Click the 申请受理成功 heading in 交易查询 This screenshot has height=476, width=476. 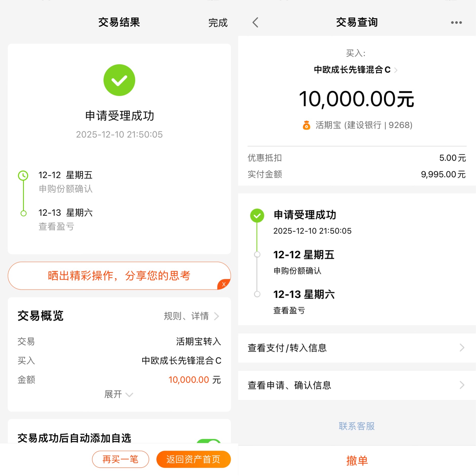point(305,215)
